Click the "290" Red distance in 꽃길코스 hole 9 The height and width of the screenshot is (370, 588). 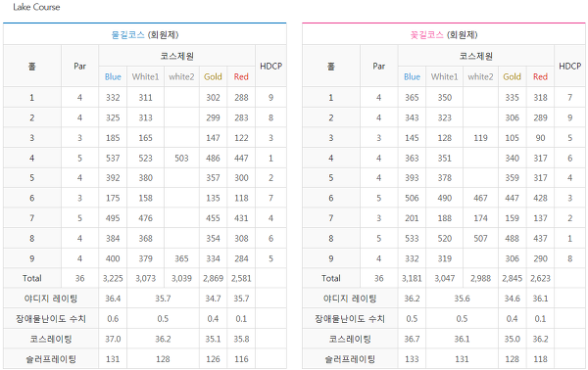[x=540, y=258]
